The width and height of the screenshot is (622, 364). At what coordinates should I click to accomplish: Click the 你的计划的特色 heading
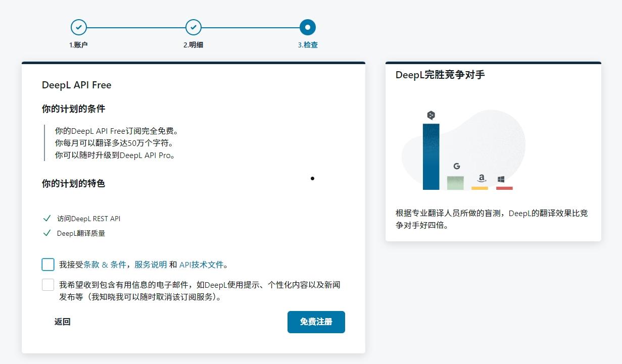[x=73, y=184]
